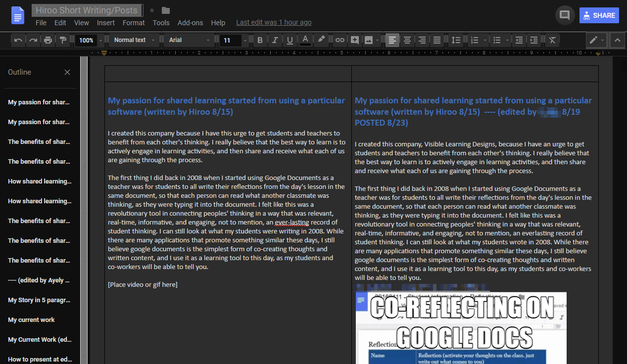Go to 'How to present at ed...' outline heading
This screenshot has height=364, width=627.
tap(40, 360)
